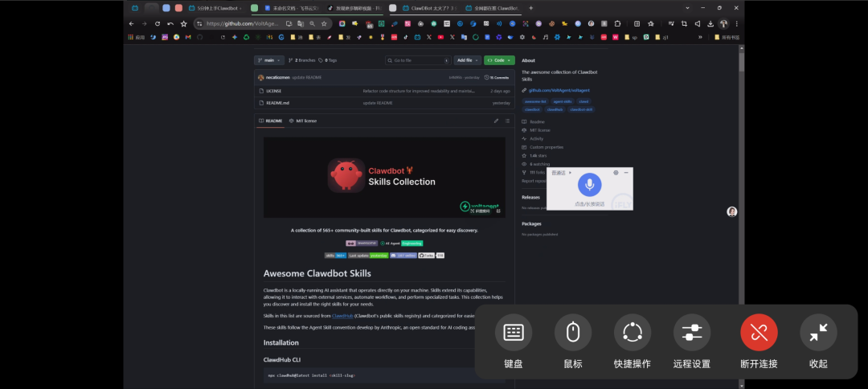
Task: Open the README.md file
Action: (x=277, y=103)
